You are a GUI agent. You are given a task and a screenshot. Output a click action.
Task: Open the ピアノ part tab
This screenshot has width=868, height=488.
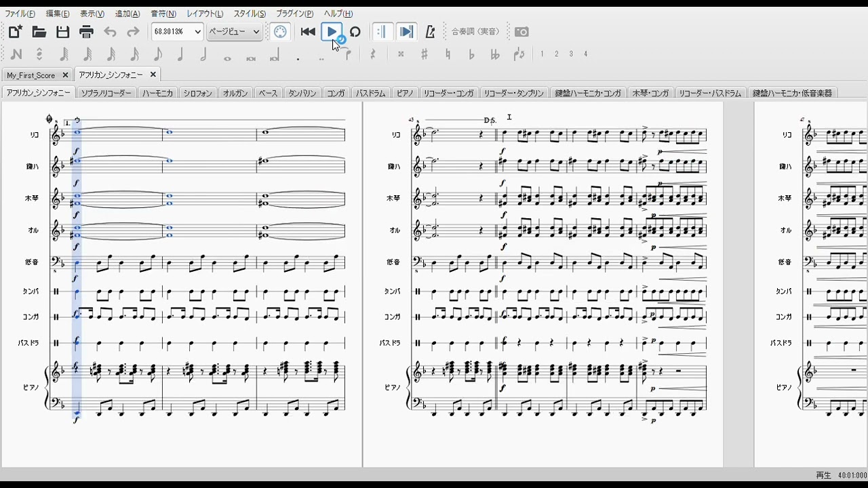click(x=406, y=93)
